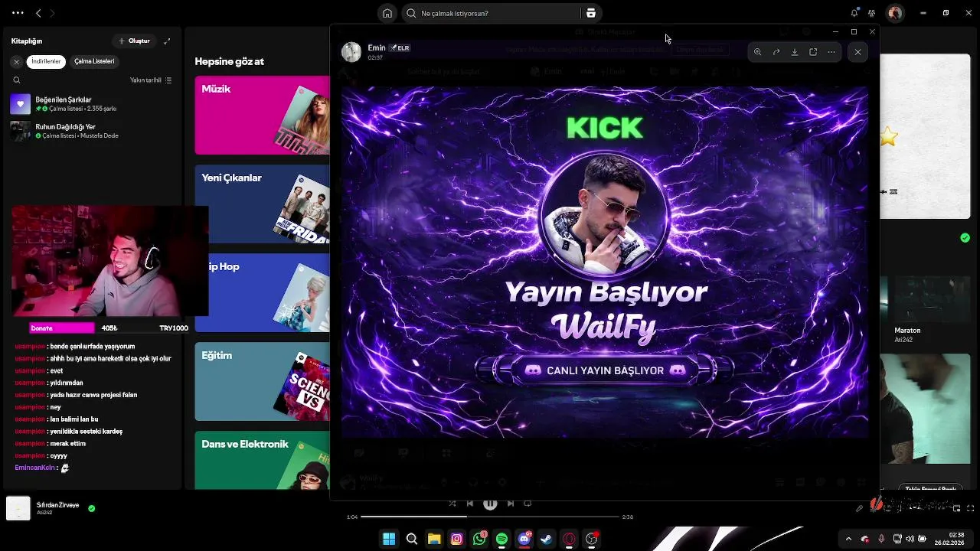Switch to Discord from the taskbar
Image resolution: width=980 pixels, height=551 pixels.
point(524,539)
